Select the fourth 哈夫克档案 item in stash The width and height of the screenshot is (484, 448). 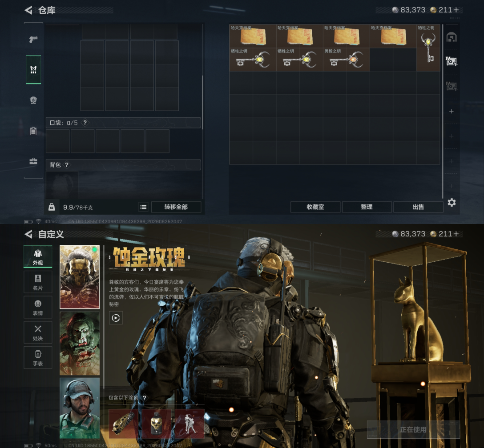[393, 36]
